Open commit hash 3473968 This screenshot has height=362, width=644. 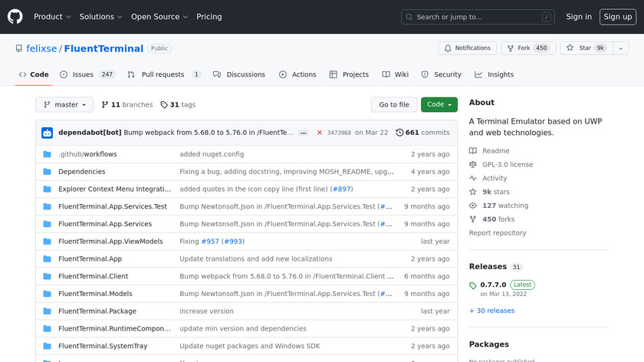click(339, 133)
